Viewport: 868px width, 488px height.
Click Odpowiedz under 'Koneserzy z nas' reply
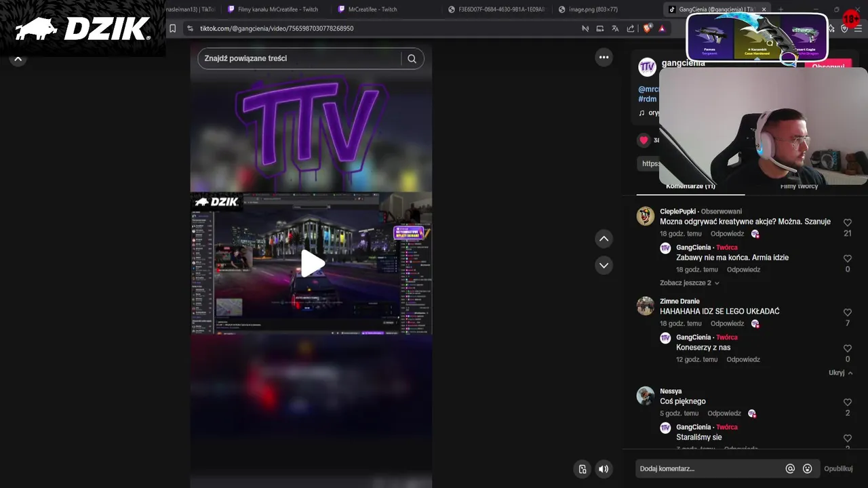click(743, 360)
